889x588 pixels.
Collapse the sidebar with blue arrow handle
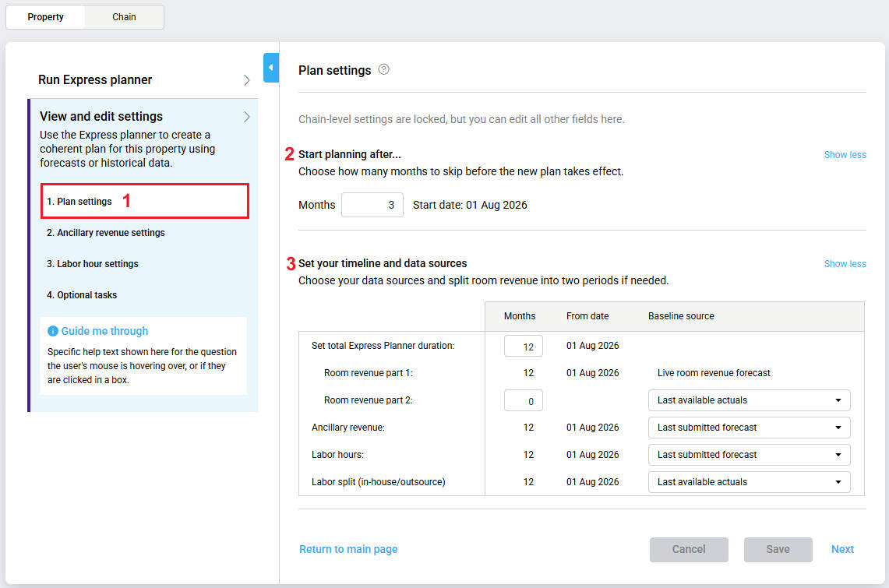pos(270,68)
